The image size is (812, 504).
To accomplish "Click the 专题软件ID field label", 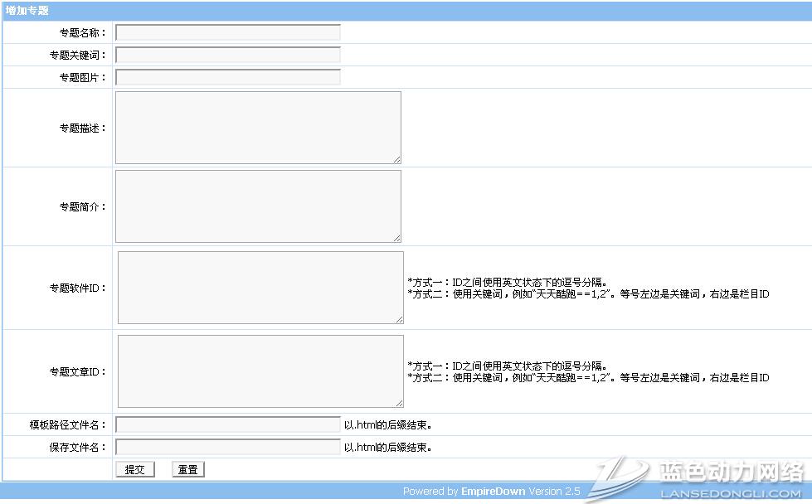I will [77, 288].
